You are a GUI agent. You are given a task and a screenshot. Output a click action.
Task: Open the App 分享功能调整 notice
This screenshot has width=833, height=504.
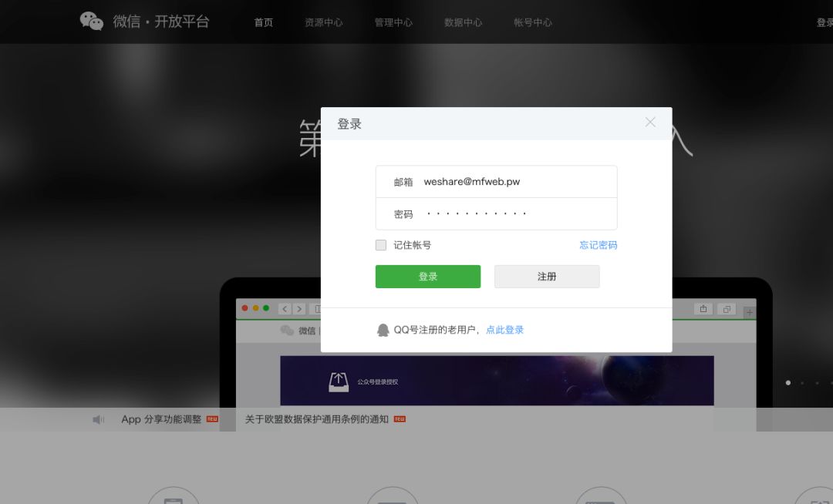[x=161, y=419]
